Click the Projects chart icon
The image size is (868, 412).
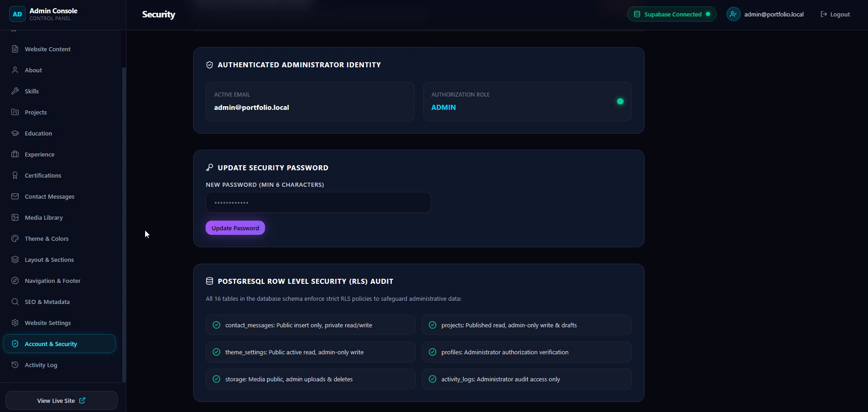click(x=15, y=112)
